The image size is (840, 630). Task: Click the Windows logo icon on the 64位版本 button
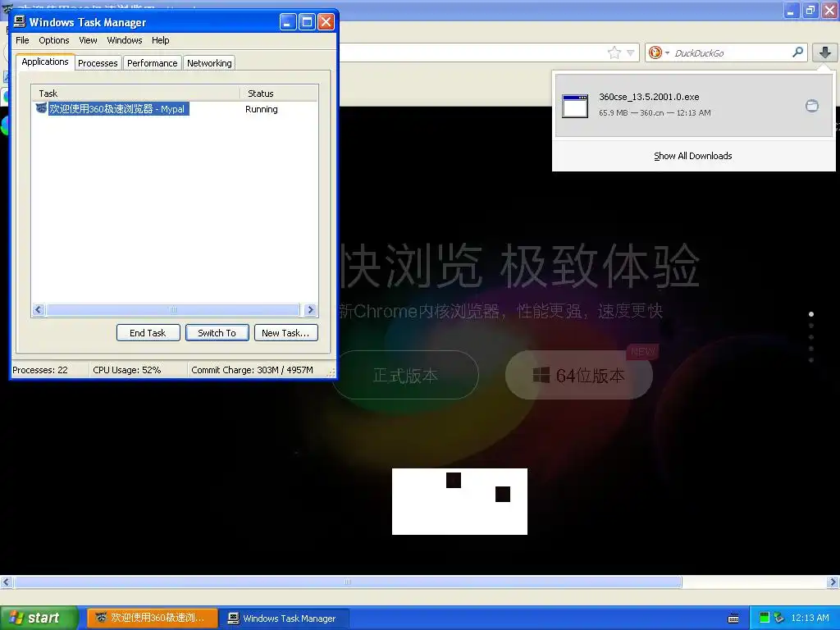pyautogui.click(x=541, y=375)
